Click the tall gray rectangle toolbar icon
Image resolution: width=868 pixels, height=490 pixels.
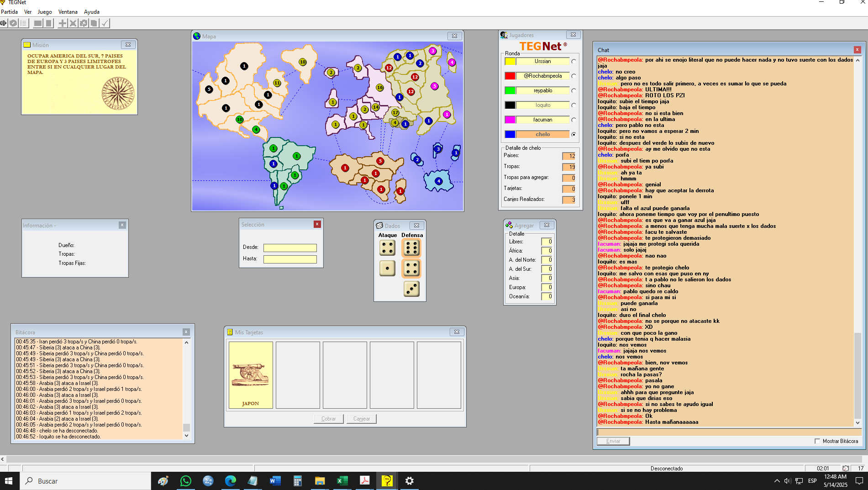pyautogui.click(x=48, y=23)
